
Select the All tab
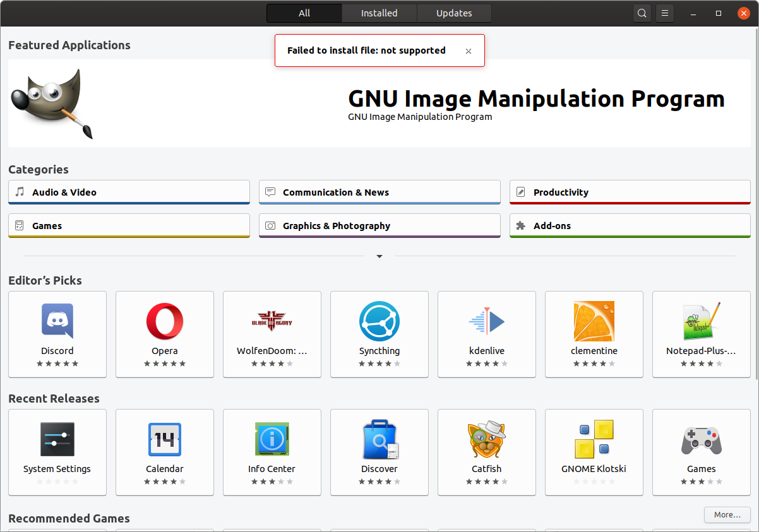(304, 13)
